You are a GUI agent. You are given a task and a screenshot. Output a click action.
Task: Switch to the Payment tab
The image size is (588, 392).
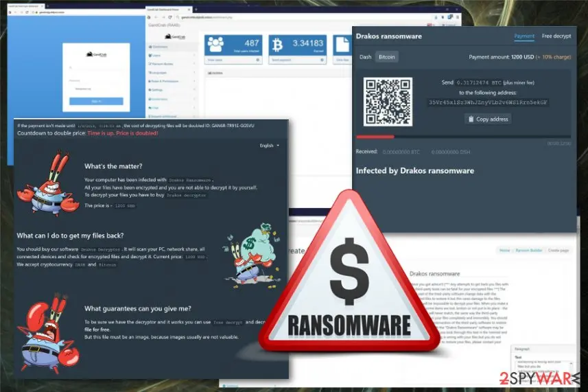(524, 36)
